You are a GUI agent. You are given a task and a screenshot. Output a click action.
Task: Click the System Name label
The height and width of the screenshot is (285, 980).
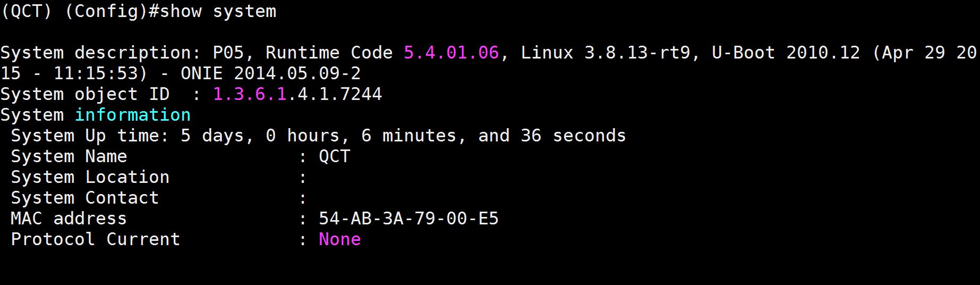(x=69, y=156)
